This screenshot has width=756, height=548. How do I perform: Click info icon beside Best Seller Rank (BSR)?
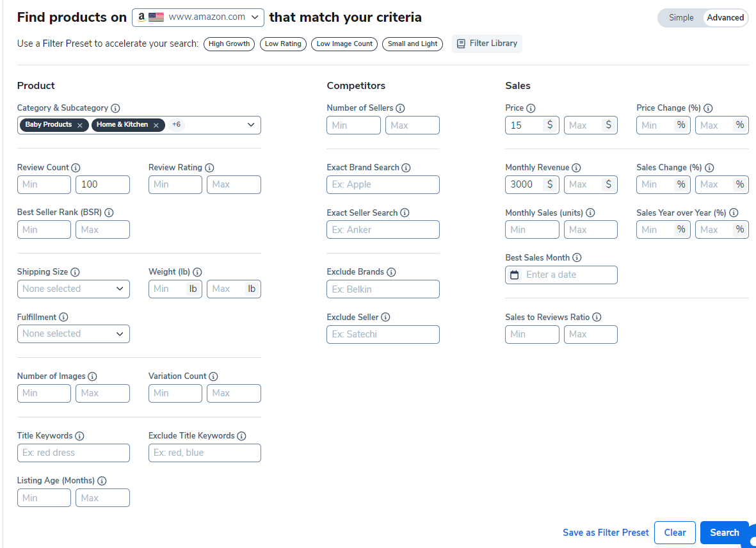(109, 213)
